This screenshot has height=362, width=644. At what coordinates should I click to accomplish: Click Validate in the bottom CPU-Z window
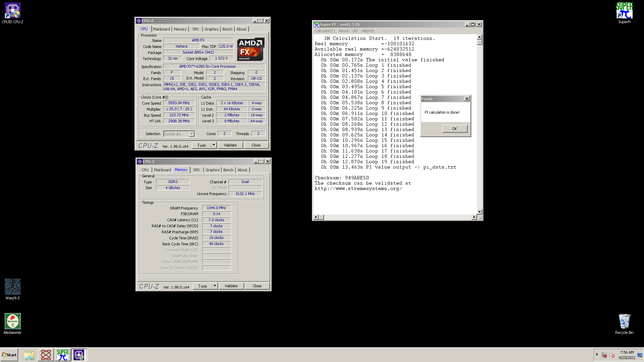(x=231, y=286)
